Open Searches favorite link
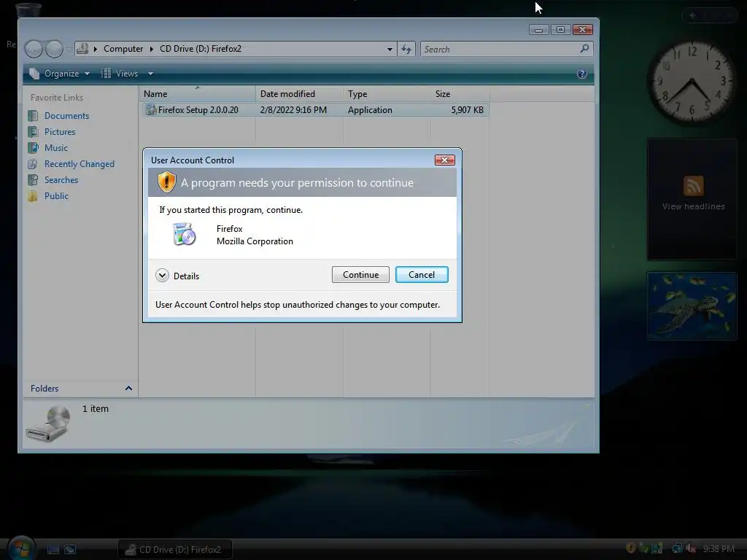Viewport: 747px width, 560px height. coord(61,180)
